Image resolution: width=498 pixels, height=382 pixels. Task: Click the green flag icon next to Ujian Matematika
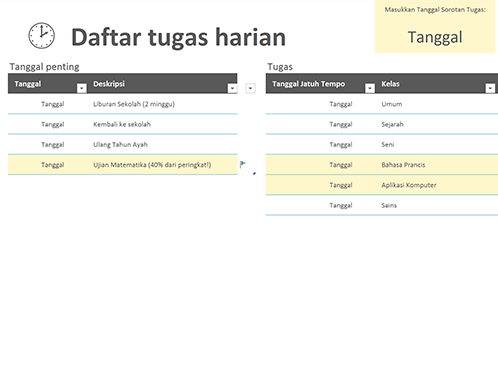tap(242, 164)
